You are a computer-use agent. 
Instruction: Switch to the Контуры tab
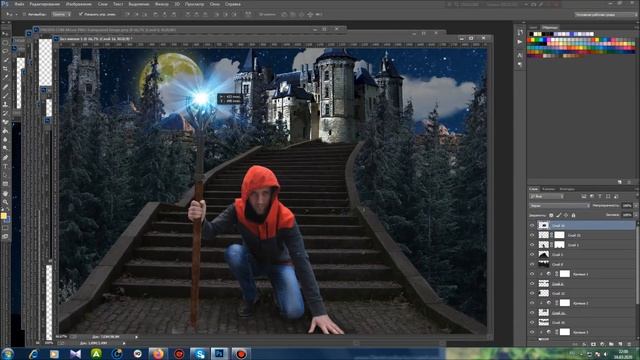[x=567, y=189]
